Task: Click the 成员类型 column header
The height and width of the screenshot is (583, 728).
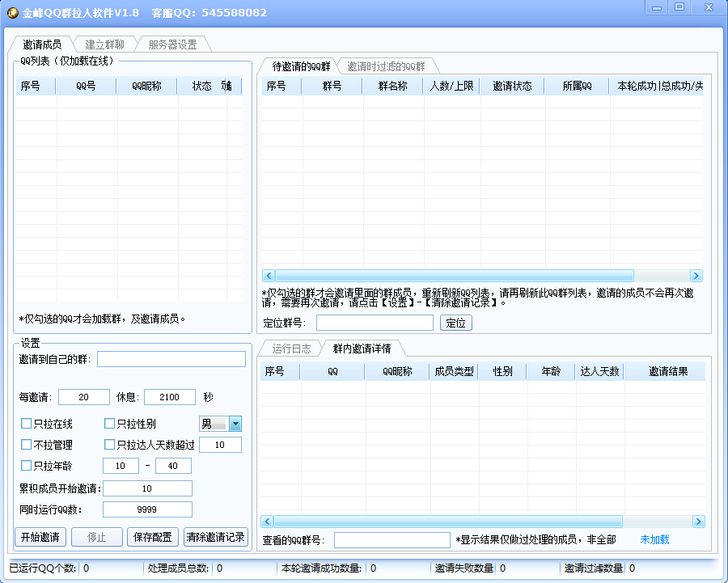Action: 454,371
